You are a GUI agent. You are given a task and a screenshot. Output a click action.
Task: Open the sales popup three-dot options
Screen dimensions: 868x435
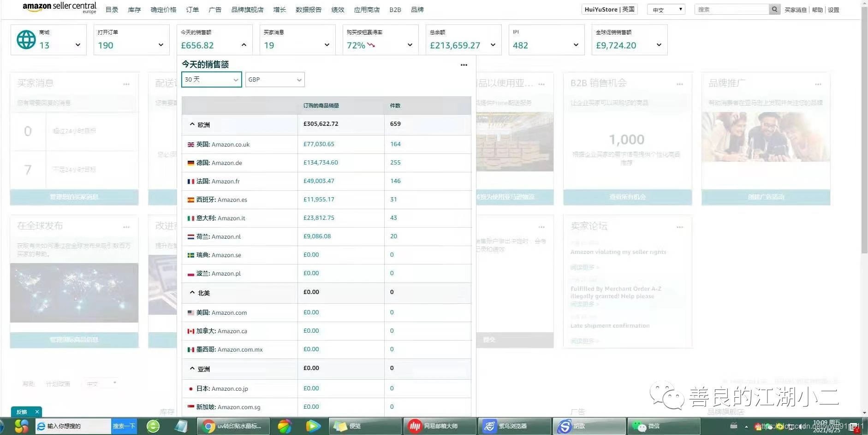point(464,65)
